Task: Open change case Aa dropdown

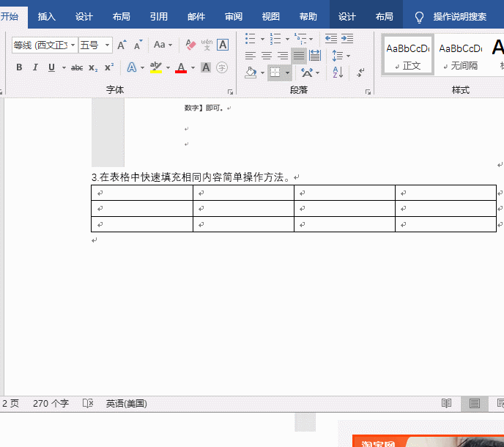Action: coord(163,45)
